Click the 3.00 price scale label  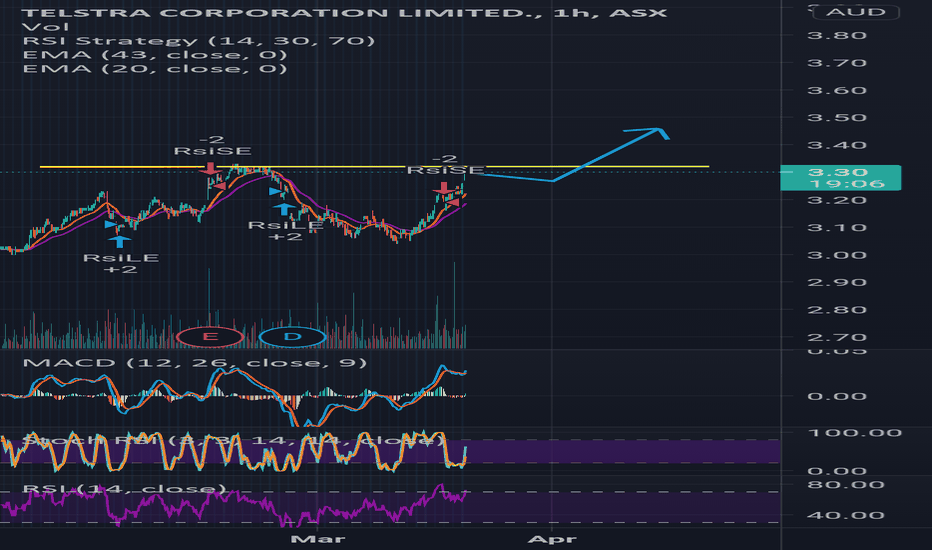point(837,255)
